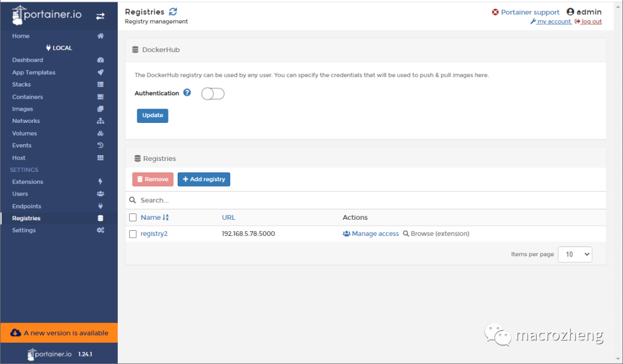Open the App Templates menu item
The height and width of the screenshot is (364, 623).
[x=34, y=72]
